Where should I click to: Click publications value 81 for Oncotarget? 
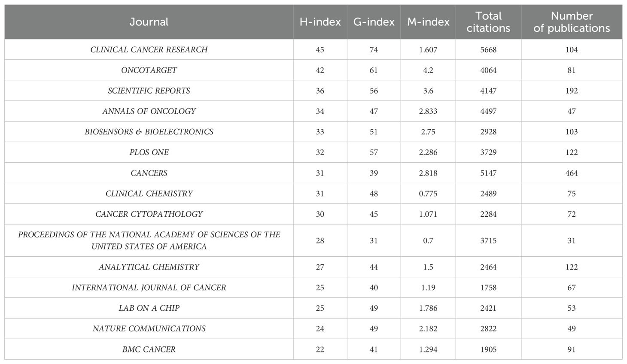click(x=572, y=70)
